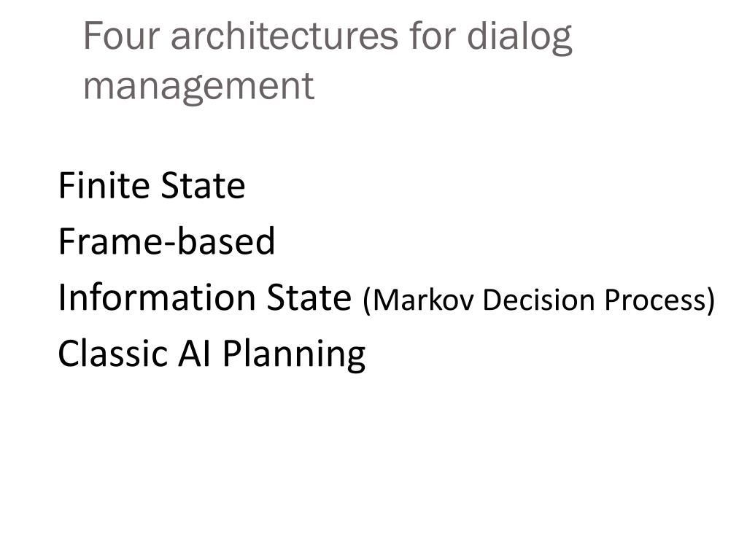Click the opening parenthesis before "Markov"
The width and height of the screenshot is (747, 560).
tap(368, 301)
